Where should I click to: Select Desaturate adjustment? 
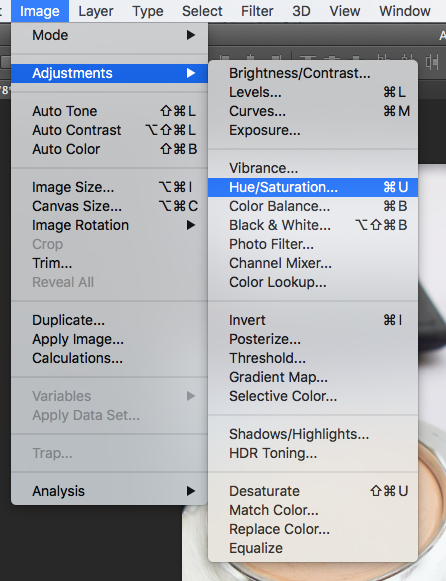click(313, 491)
